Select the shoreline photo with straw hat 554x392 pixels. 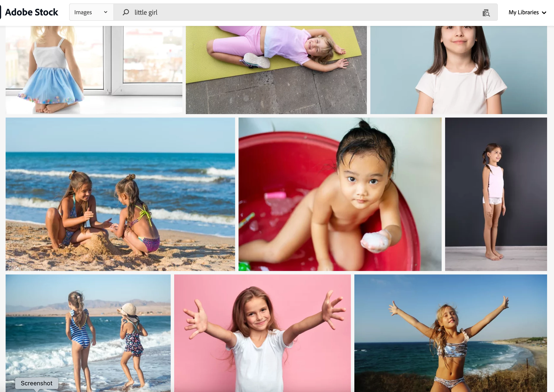point(88,333)
